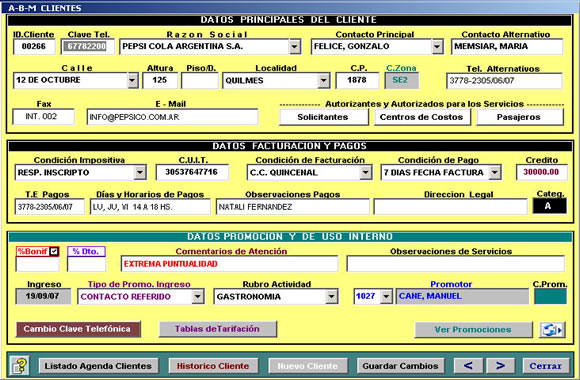Expand the Razon Social dropdown
The width and height of the screenshot is (580, 380).
click(x=294, y=47)
